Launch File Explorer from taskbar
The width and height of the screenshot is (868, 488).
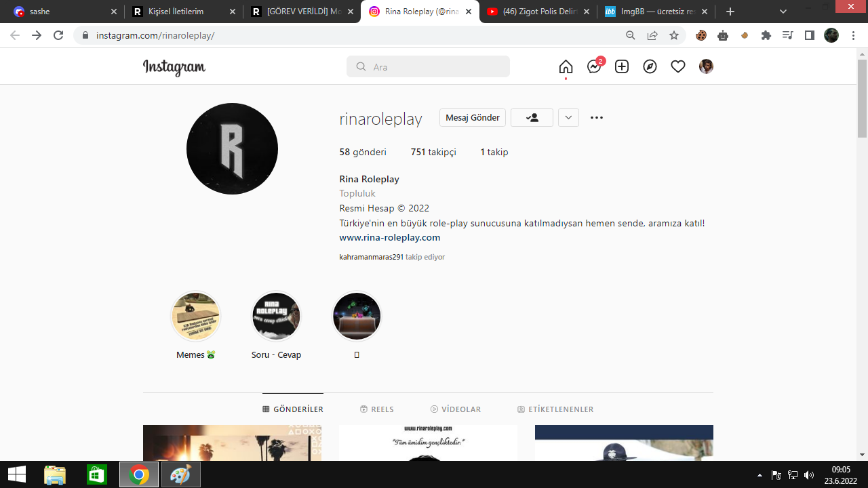click(55, 474)
